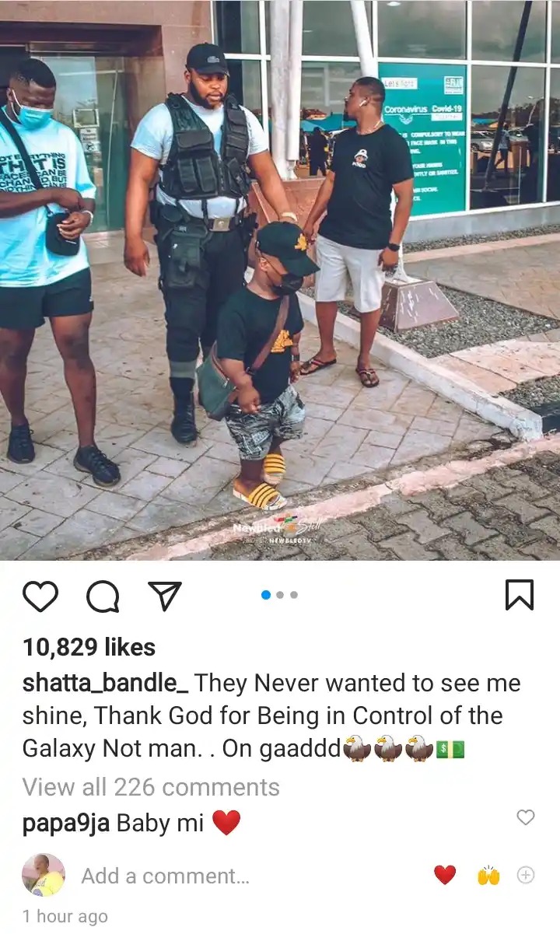
Task: Tap the red heart quick-reaction emoji
Action: pos(445,875)
